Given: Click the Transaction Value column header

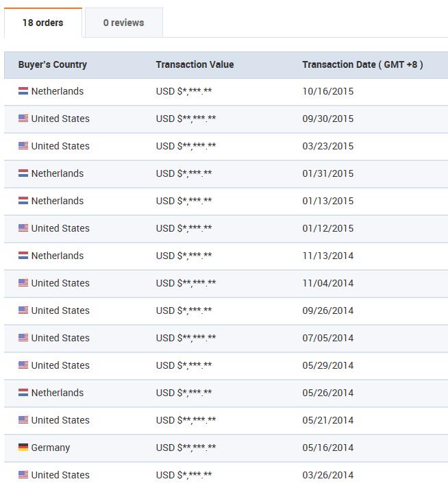Looking at the screenshot, I should coord(195,64).
